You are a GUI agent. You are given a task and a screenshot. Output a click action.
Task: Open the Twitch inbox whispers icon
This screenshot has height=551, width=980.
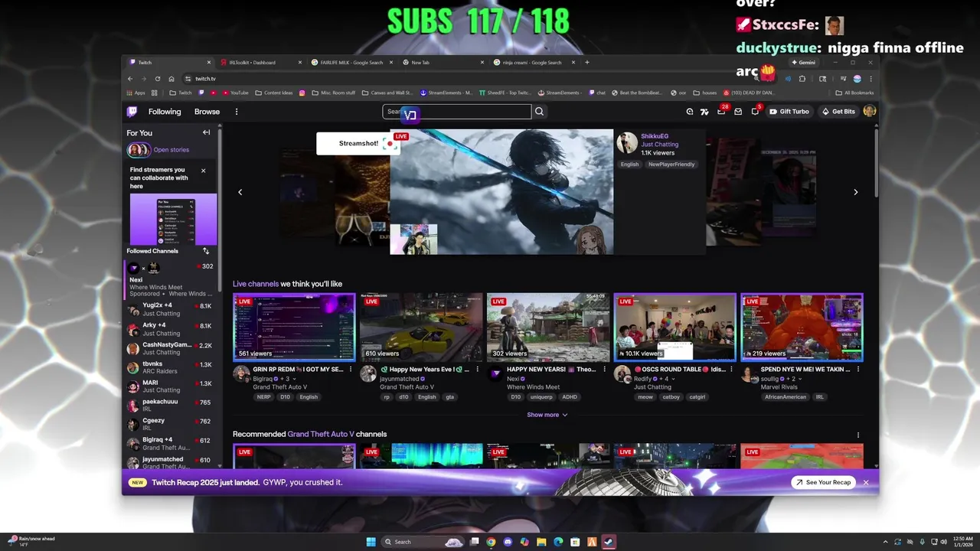click(738, 112)
